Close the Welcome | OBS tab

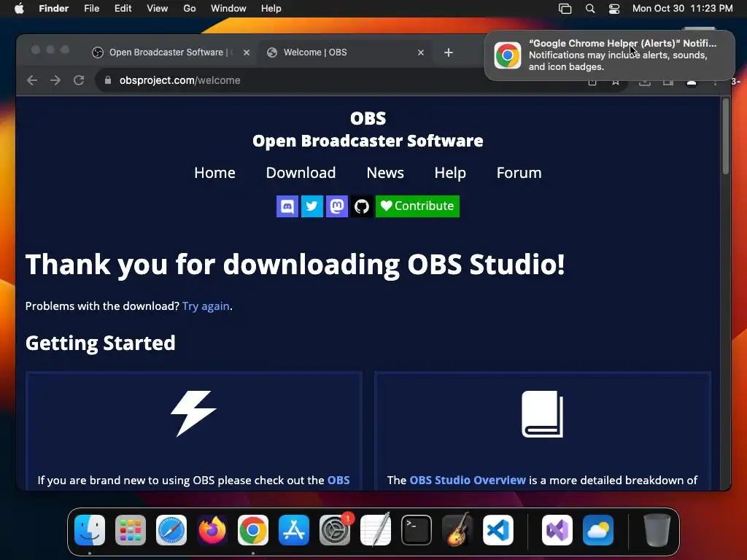(421, 52)
